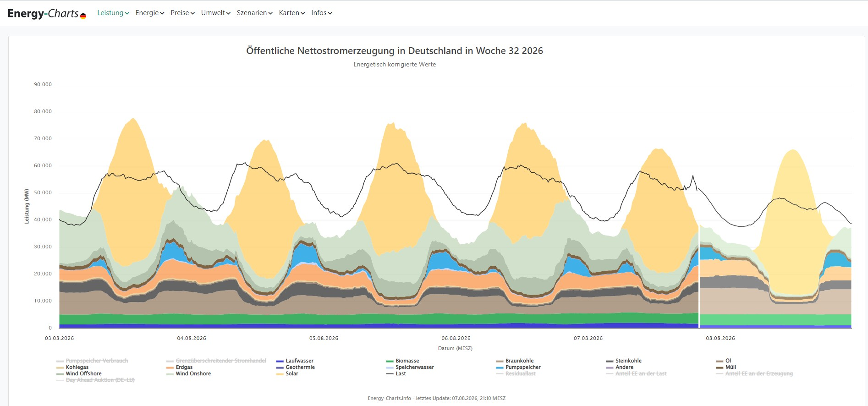The height and width of the screenshot is (406, 868).
Task: Enable the Pumpspeicher Verbrauch legend series
Action: (92, 361)
